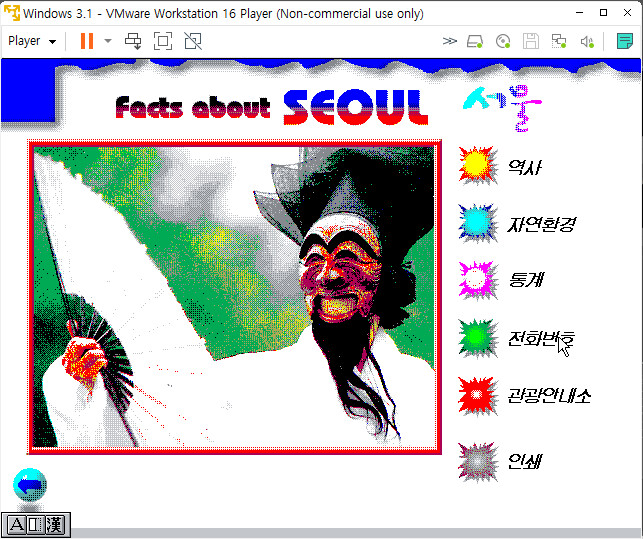643x539 pixels.
Task: Click the CD/DVD drive device icon
Action: click(503, 41)
